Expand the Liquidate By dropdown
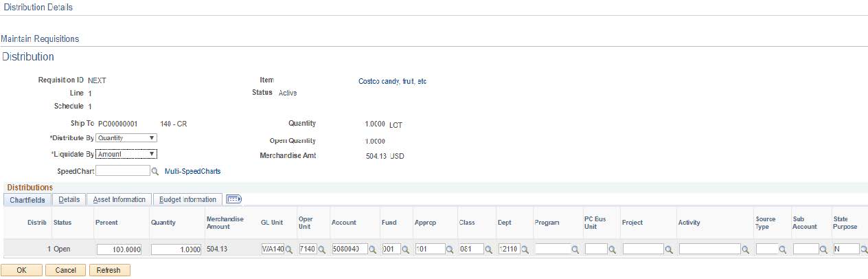The height and width of the screenshot is (279, 868). (x=126, y=155)
